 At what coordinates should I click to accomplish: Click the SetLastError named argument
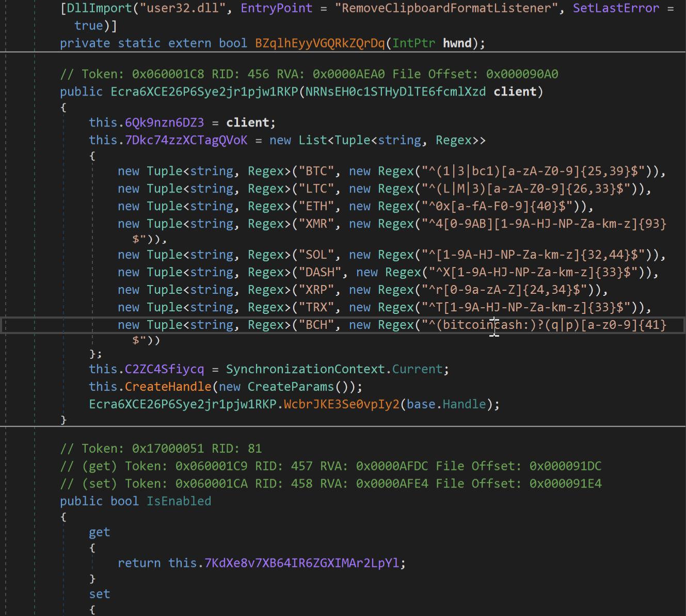click(x=616, y=8)
